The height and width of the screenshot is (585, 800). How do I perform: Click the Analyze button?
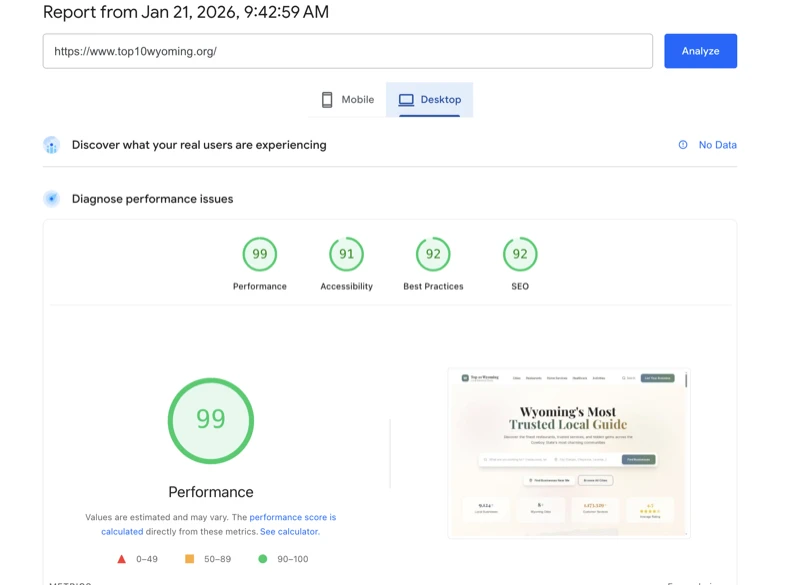point(700,51)
